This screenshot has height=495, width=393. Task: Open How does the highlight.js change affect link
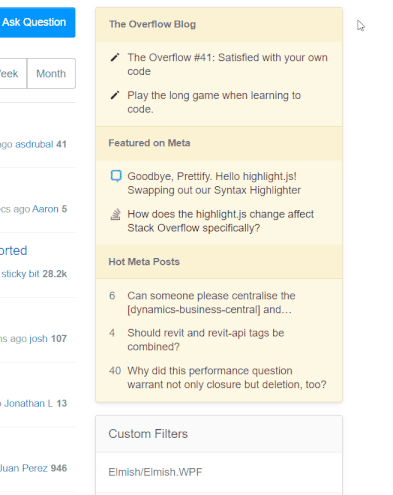click(x=220, y=221)
